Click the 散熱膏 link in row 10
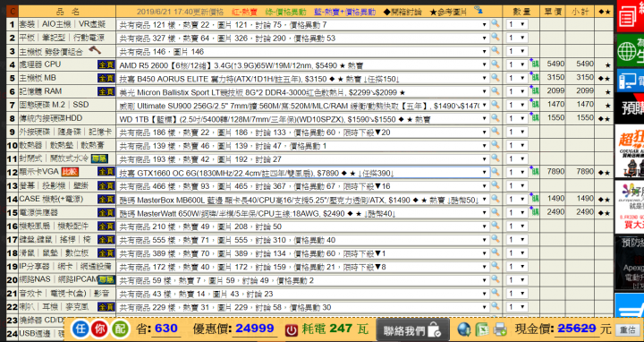Screen dimensions: 644x342 (x=92, y=145)
